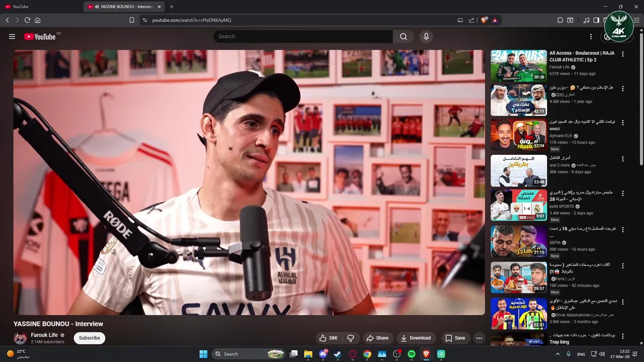644x362 pixels.
Task: Open options for the 42:11 video
Action: (x=623, y=88)
